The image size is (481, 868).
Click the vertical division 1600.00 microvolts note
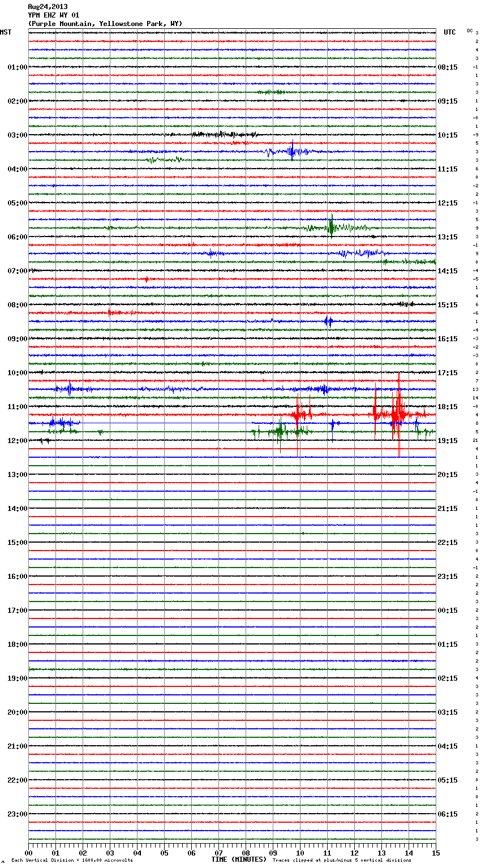coord(72,860)
